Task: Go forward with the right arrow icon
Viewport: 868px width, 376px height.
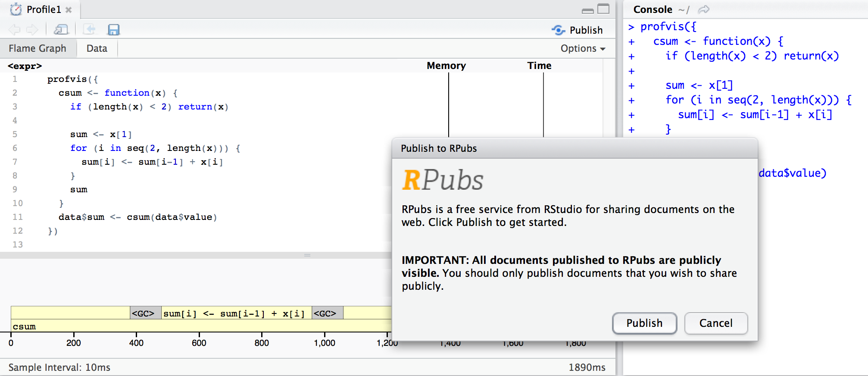Action: click(32, 30)
